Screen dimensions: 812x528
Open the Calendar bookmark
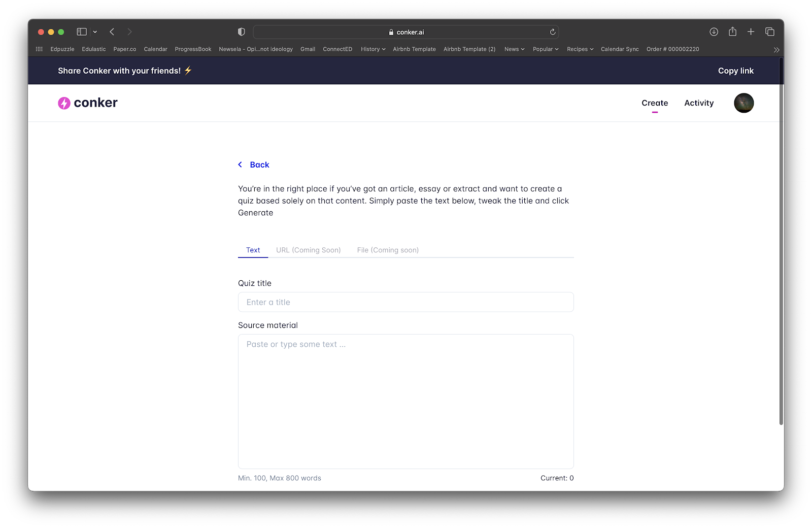(155, 49)
